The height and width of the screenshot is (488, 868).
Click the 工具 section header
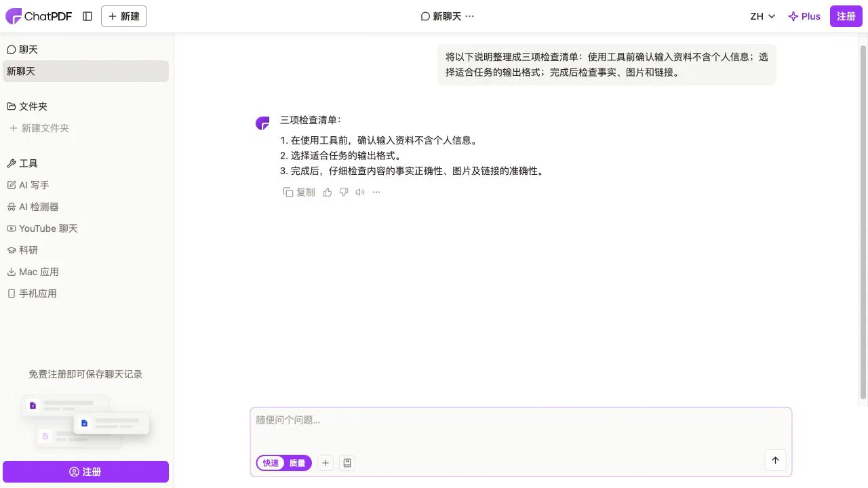tap(22, 163)
